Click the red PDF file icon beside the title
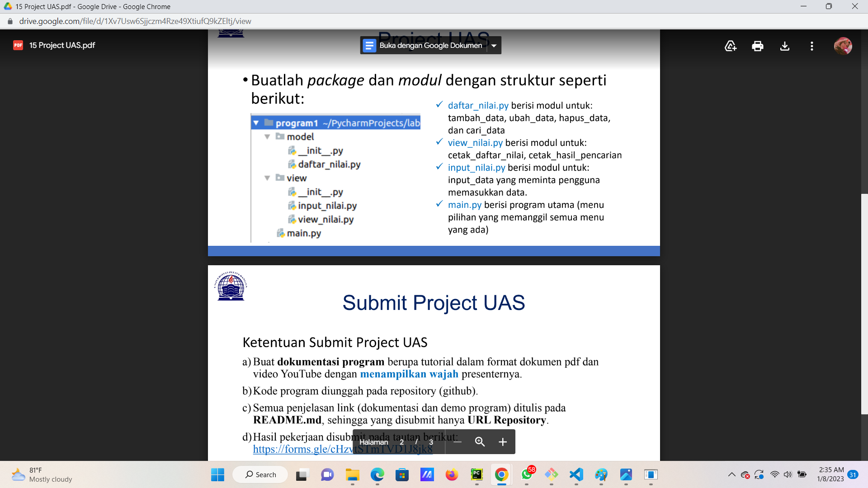 coord(18,45)
